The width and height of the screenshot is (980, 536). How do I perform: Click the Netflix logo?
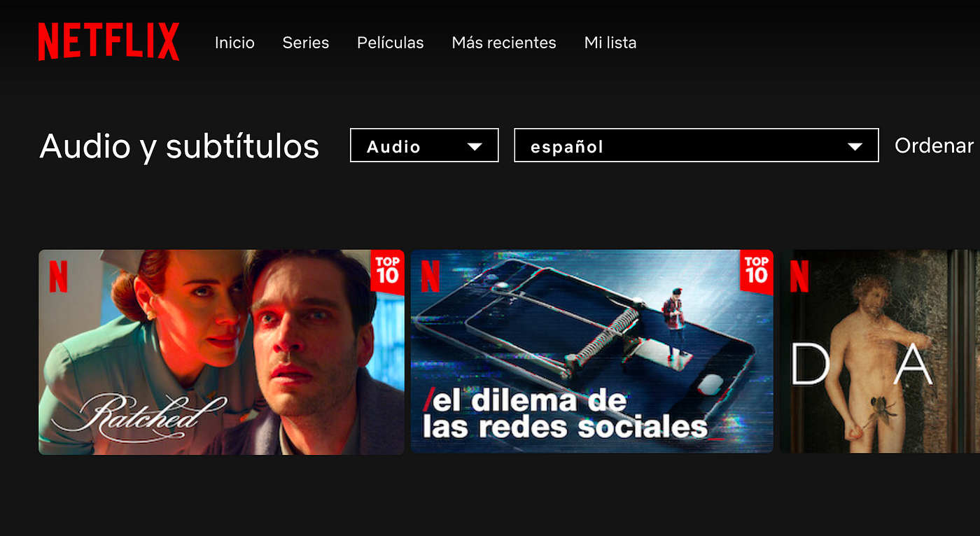(108, 41)
